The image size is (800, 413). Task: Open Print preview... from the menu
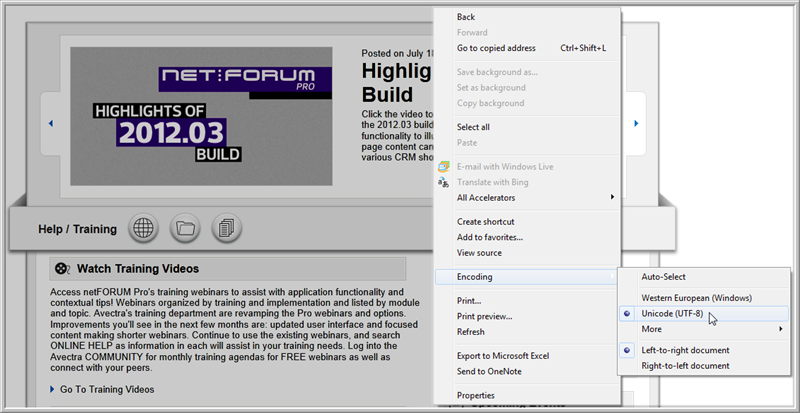pos(527,316)
